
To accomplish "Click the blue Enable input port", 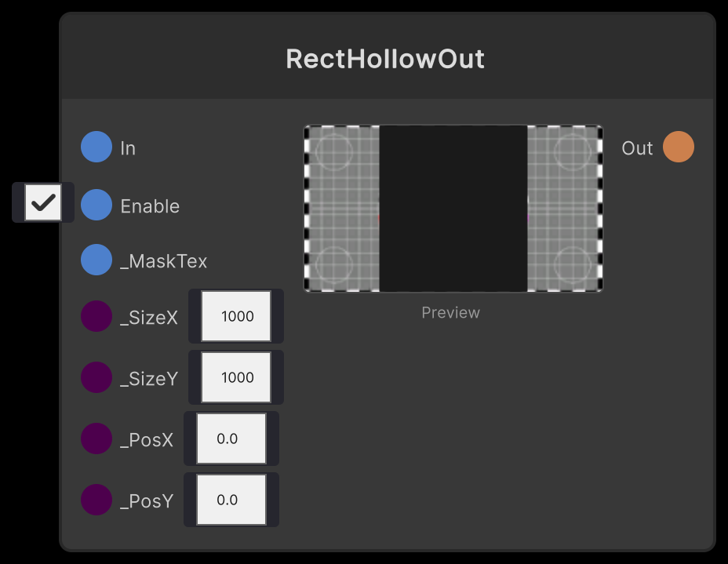I will [96, 205].
